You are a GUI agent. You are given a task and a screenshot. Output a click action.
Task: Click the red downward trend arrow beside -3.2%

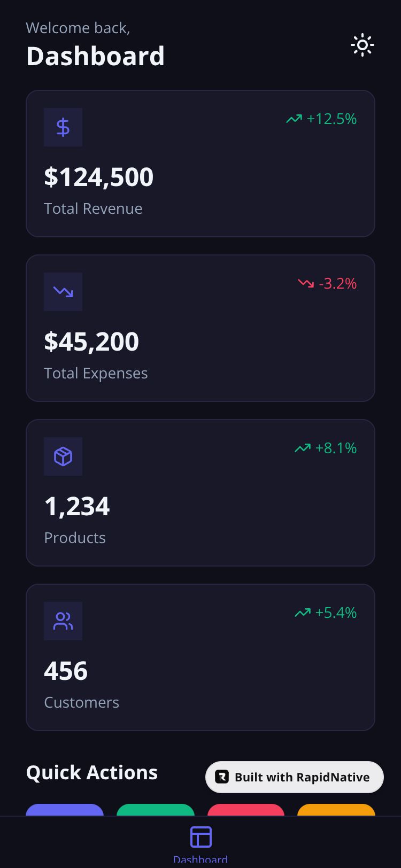coord(306,283)
